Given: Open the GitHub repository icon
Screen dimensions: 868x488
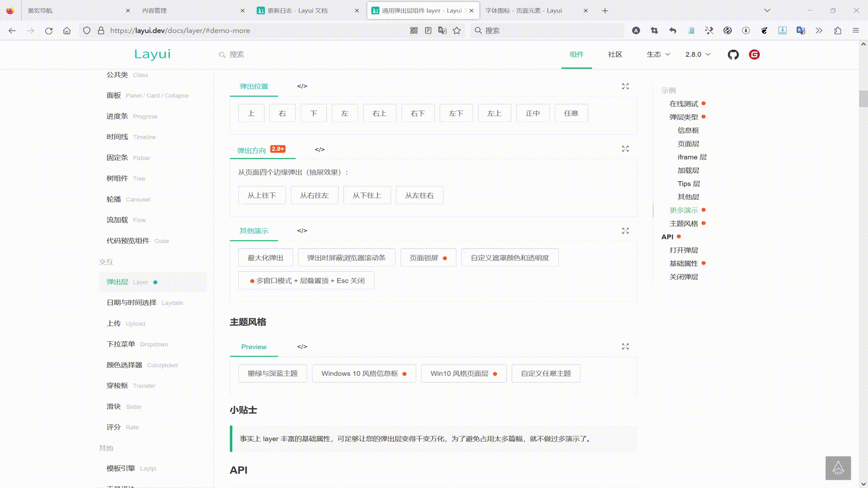Looking at the screenshot, I should point(733,55).
